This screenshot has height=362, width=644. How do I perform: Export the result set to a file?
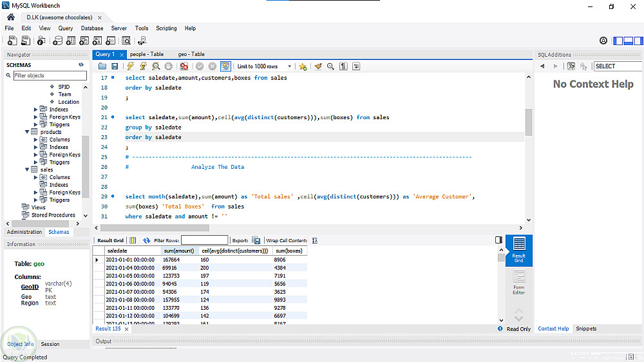click(x=256, y=240)
